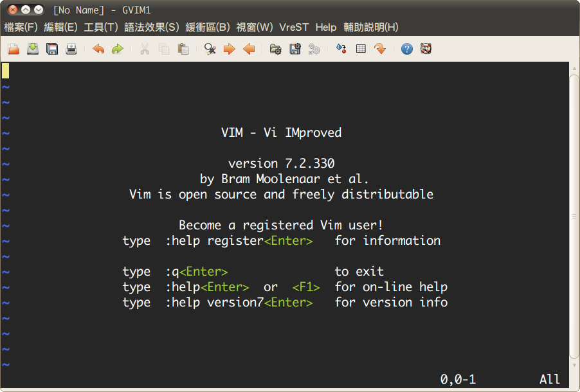Click the 'All' indicator in the status line
The height and width of the screenshot is (392, 580).
coord(550,379)
